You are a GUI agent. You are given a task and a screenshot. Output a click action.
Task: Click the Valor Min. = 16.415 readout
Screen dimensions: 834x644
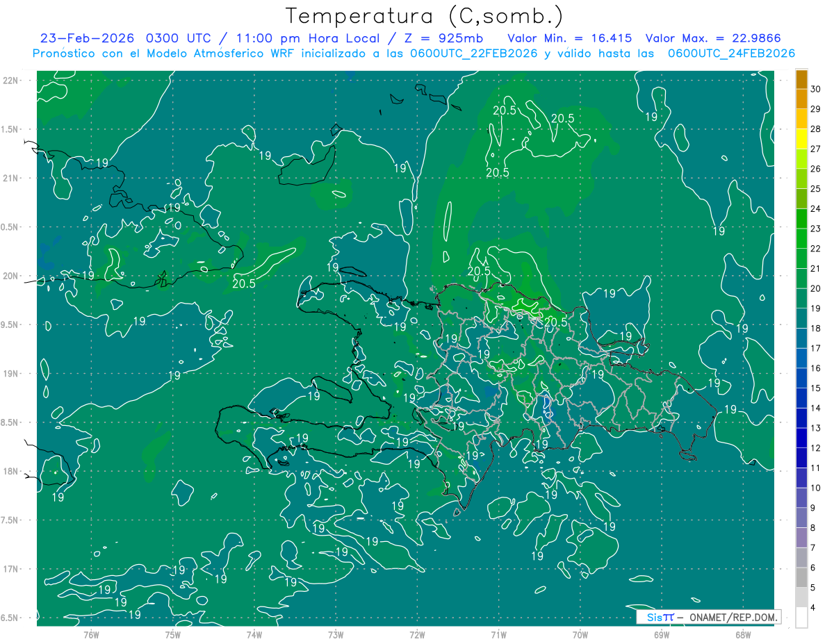(570, 38)
